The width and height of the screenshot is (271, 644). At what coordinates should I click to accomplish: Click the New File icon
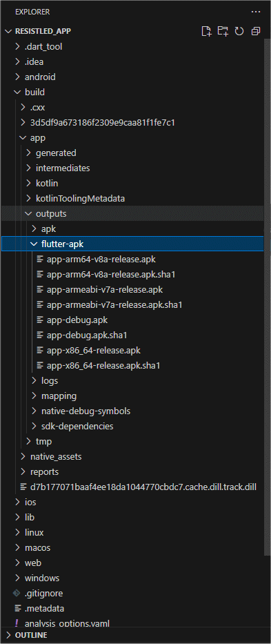(x=207, y=31)
